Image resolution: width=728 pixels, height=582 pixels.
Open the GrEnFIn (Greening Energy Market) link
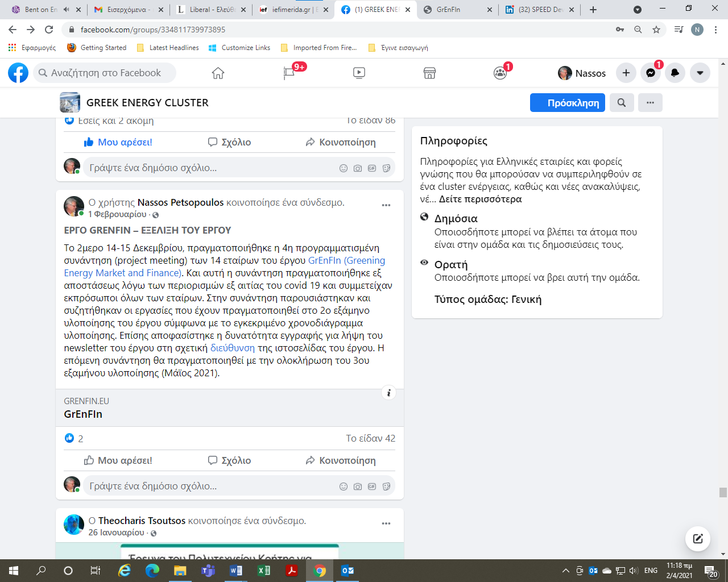[x=346, y=260]
